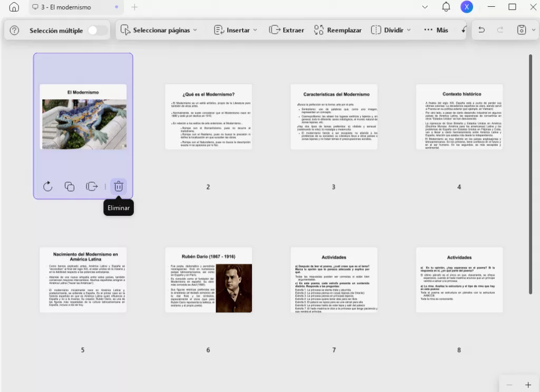Screen dimensions: 540x392
Task: Select the Características del Modernismo thumbnail
Action: pyautogui.click(x=334, y=117)
